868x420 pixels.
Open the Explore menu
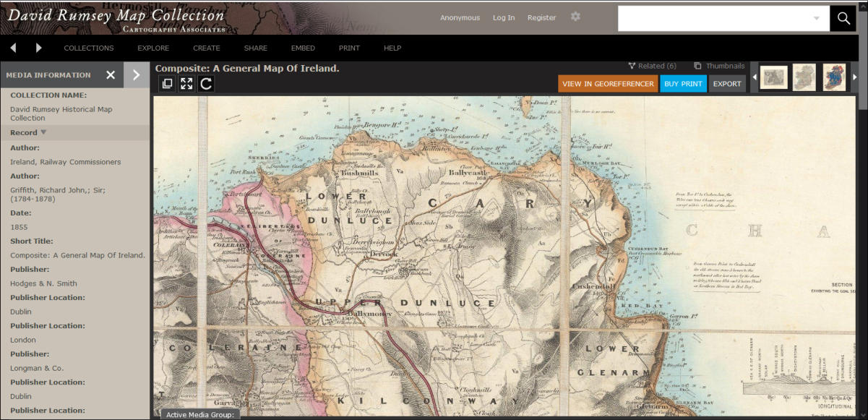point(153,48)
